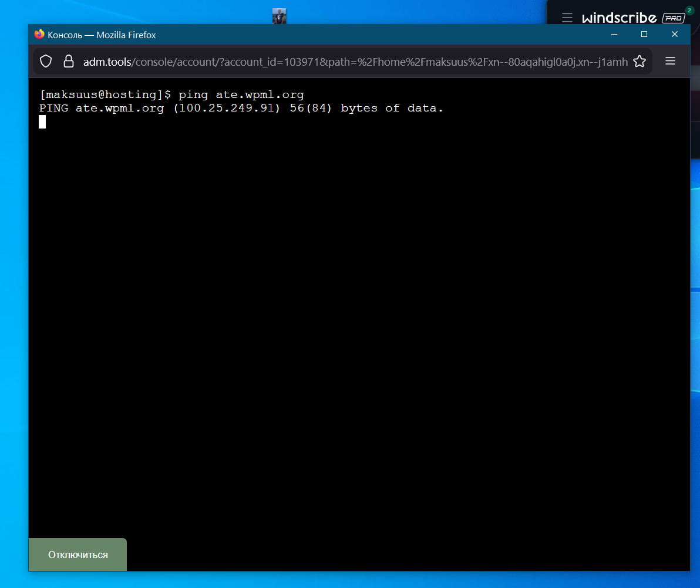This screenshot has width=700, height=588.
Task: Click the Windscribe logo text
Action: click(619, 18)
